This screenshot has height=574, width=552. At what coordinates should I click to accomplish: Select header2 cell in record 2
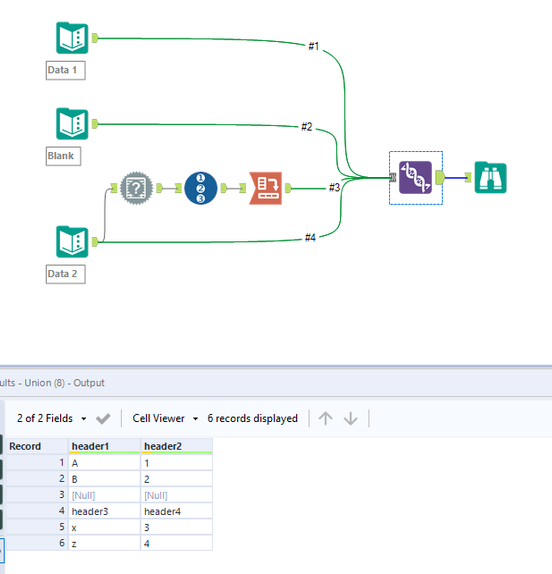click(x=176, y=479)
